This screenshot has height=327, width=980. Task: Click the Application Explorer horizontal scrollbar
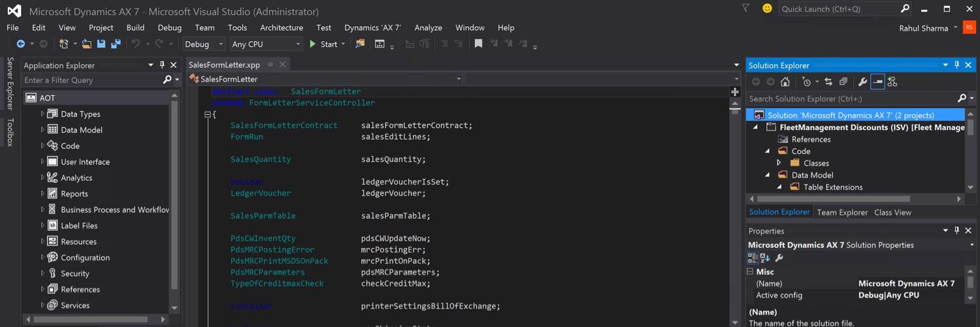point(96,319)
